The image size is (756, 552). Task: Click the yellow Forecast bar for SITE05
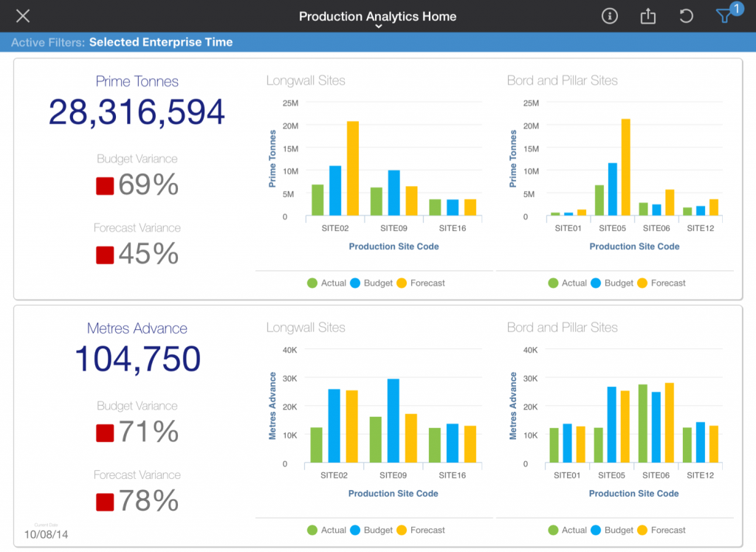(625, 166)
